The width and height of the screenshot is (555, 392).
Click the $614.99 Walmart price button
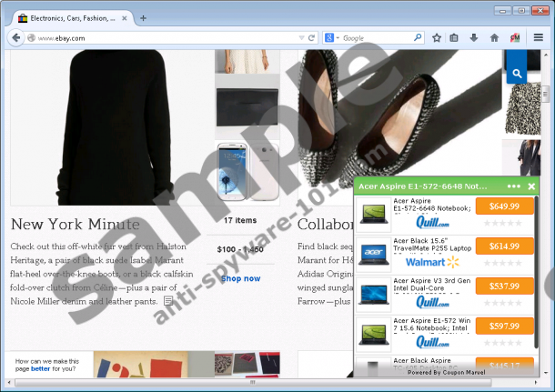click(504, 246)
